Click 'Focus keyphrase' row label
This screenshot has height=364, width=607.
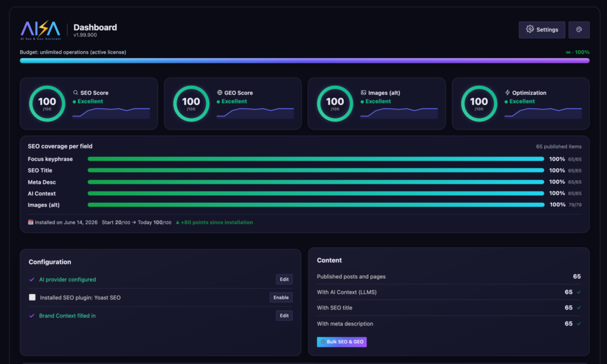tap(50, 159)
